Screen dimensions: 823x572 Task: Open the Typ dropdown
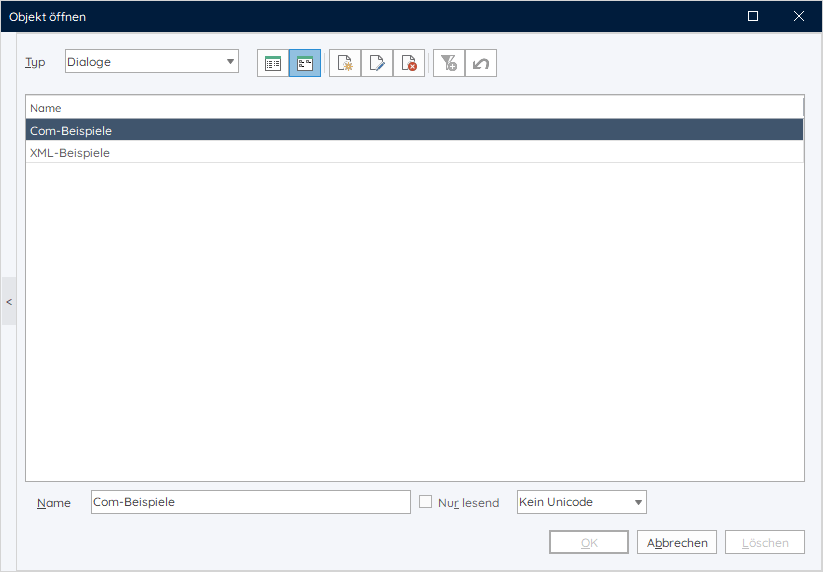151,62
